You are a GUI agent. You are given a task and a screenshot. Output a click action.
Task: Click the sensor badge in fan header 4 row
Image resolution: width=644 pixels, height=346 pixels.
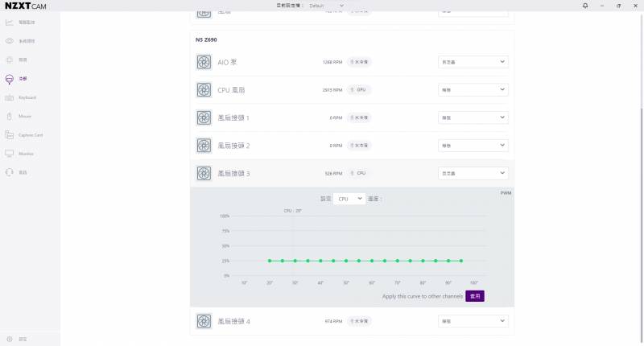pos(359,321)
